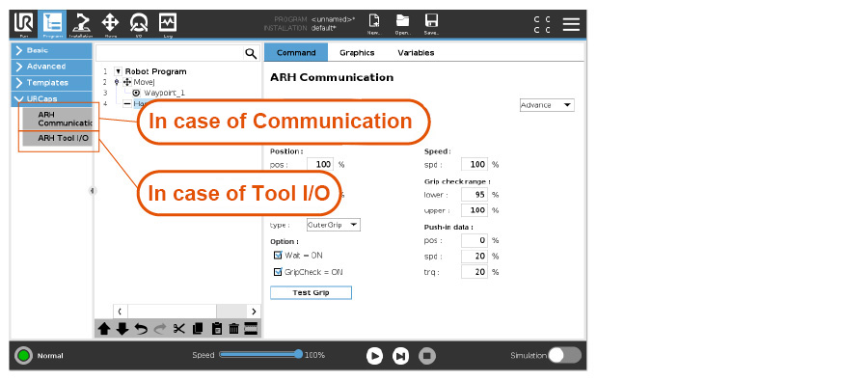Viewport: 868px width, 381px height.
Task: Switch to the Graphics tab
Action: click(x=357, y=53)
